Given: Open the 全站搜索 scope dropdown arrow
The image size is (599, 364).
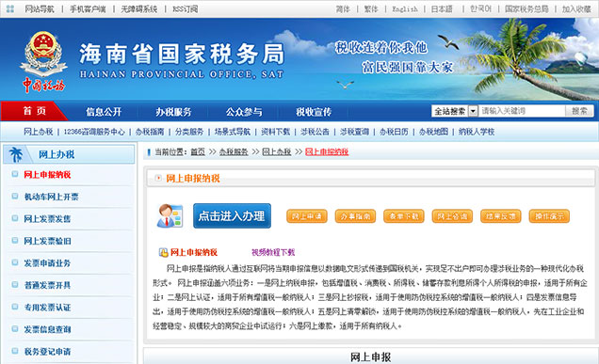Looking at the screenshot, I should pos(473,111).
